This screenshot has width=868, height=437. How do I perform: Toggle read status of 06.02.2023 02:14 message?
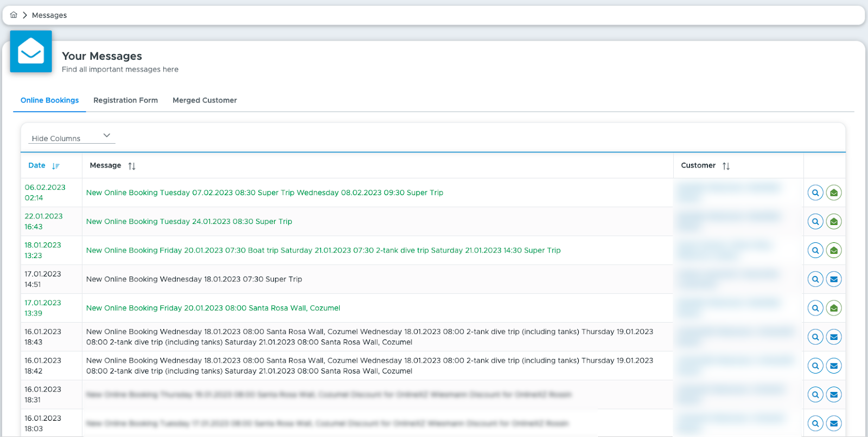tap(834, 192)
